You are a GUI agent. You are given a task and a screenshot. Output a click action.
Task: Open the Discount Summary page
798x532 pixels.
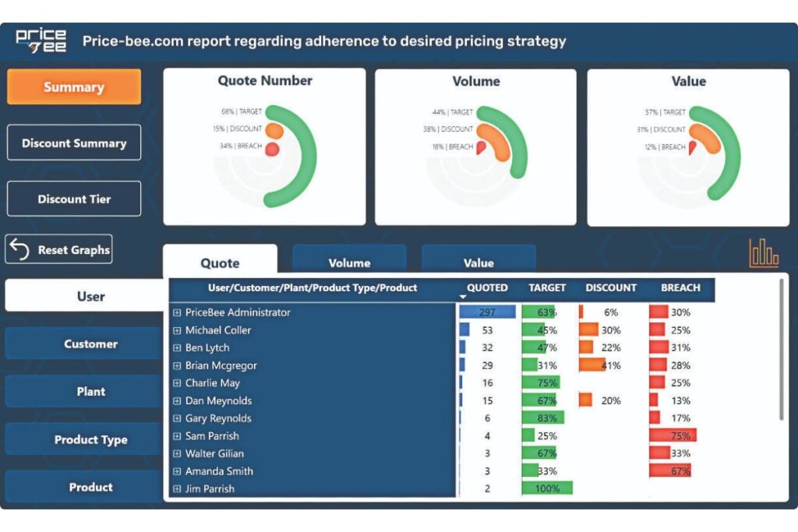[74, 143]
